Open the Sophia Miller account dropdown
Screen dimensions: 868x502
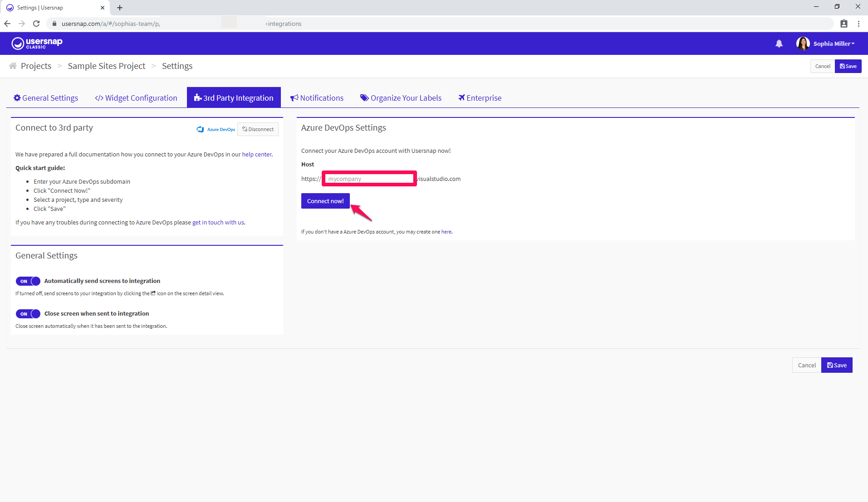(834, 44)
